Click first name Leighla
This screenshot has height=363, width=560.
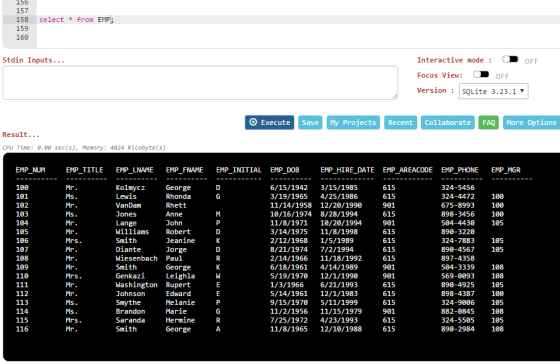point(180,276)
